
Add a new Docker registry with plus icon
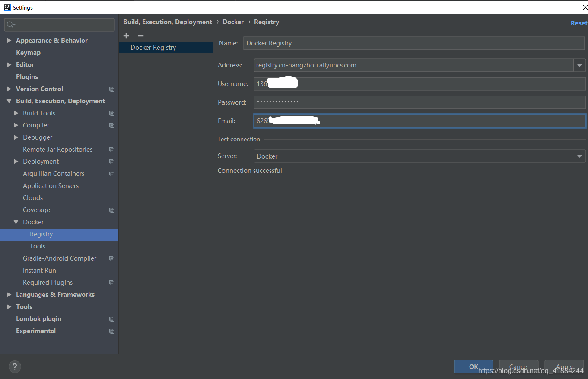point(126,36)
